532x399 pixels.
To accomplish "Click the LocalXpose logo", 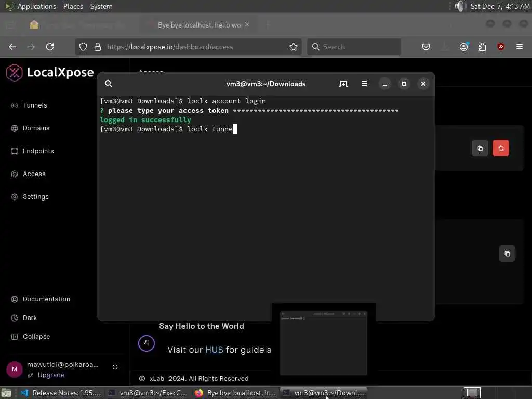I will coord(50,72).
